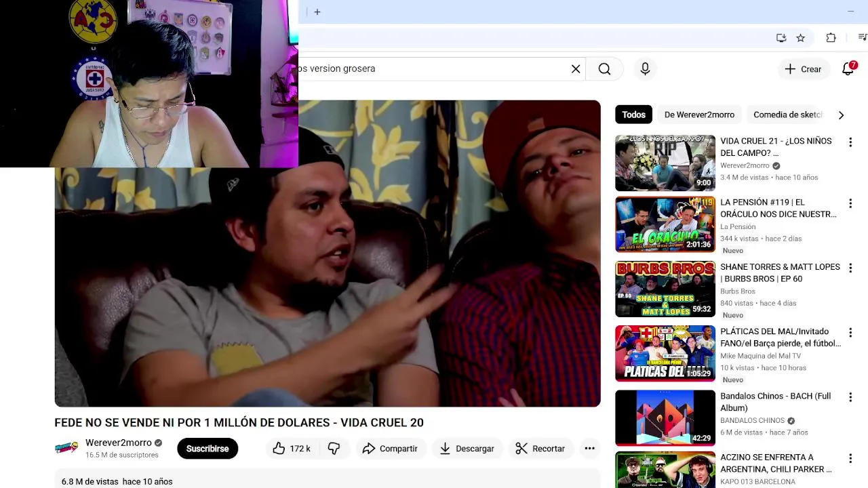This screenshot has width=868, height=488.
Task: Open a new browser tab with plus
Action: pos(317,12)
